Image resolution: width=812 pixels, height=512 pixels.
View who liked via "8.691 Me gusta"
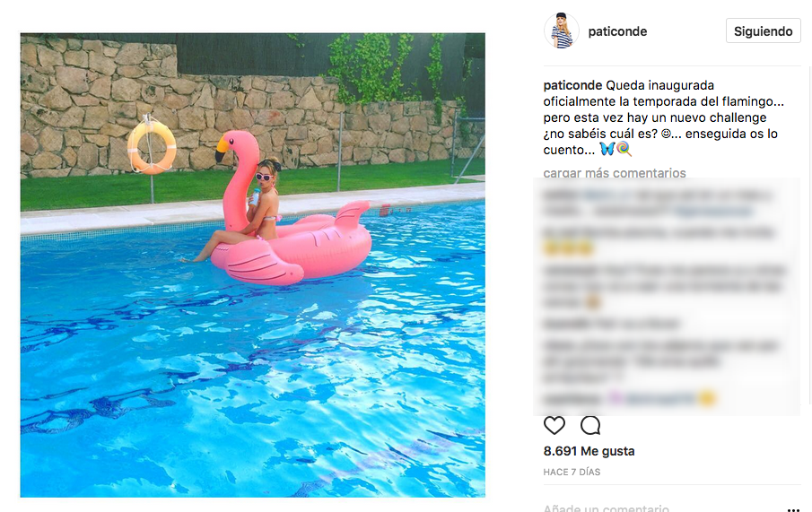point(589,451)
